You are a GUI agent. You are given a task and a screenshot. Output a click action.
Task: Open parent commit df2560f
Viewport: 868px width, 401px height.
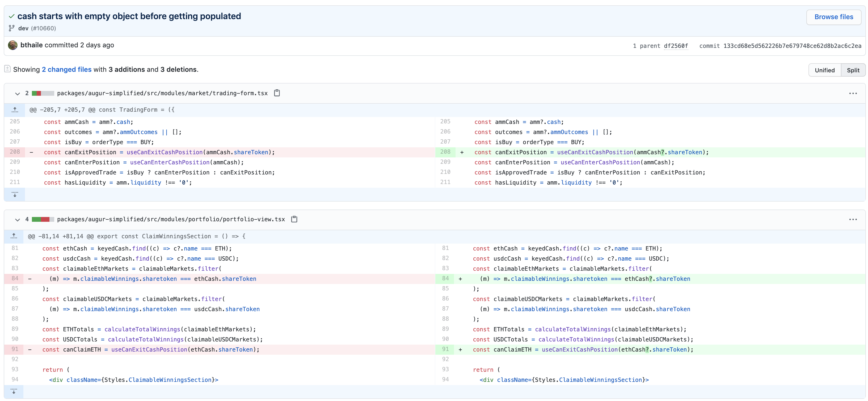(x=676, y=46)
